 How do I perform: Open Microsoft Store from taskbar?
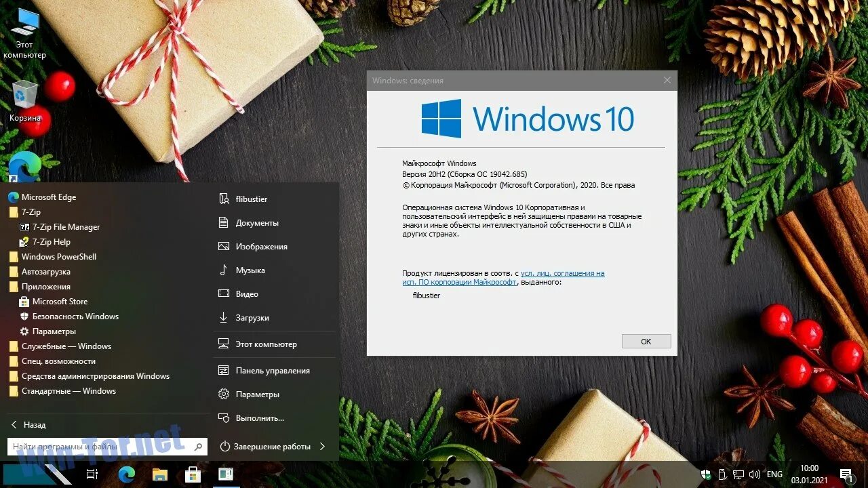193,474
